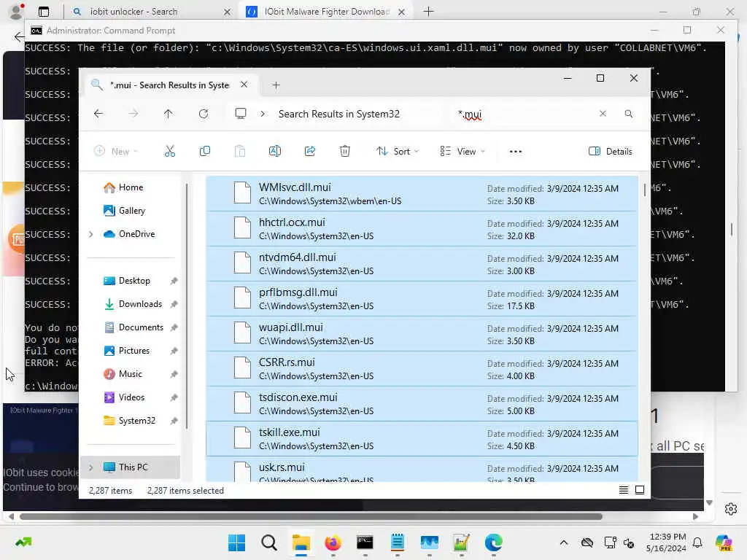Go back in File Explorer
Screen dimensions: 747x560
click(x=98, y=114)
